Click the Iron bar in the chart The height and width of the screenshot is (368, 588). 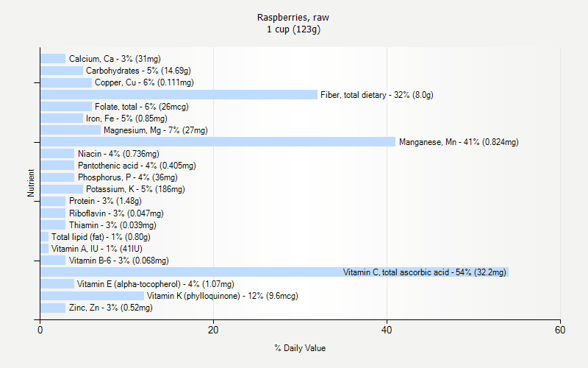click(x=62, y=118)
